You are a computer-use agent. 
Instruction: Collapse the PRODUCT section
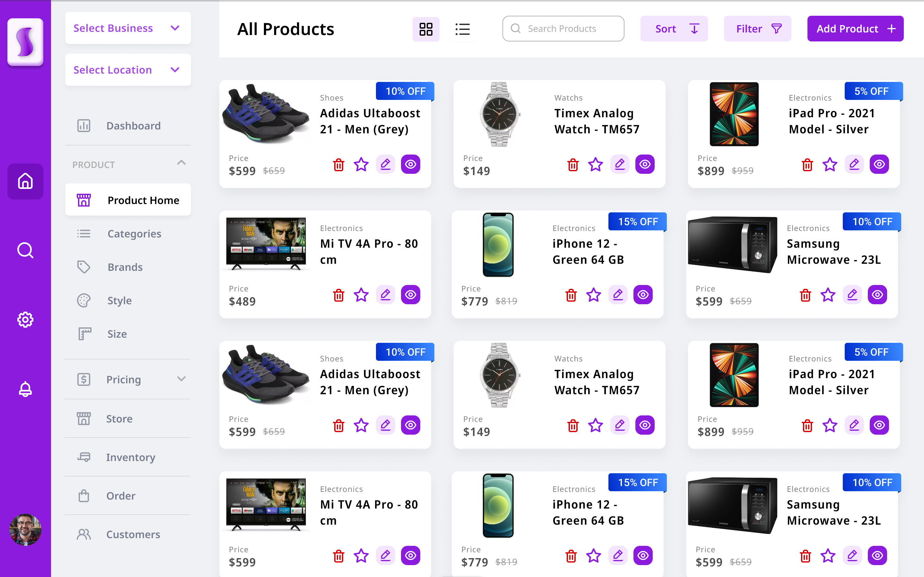click(181, 163)
